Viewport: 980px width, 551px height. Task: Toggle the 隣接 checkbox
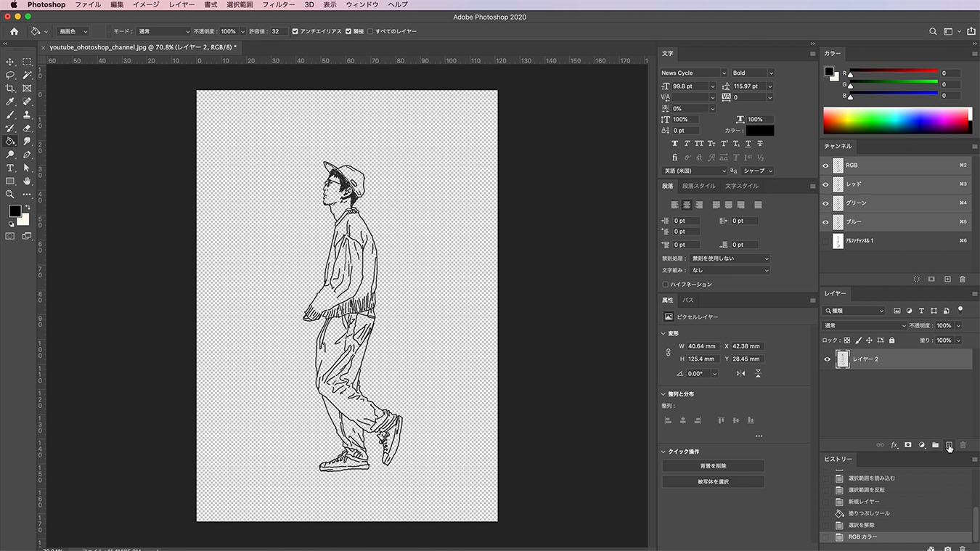(348, 31)
